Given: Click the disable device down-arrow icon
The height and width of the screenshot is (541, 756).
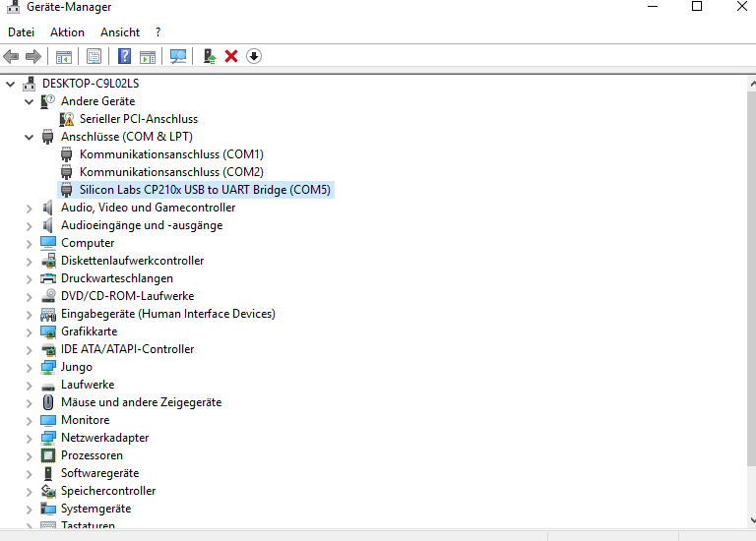Looking at the screenshot, I should tap(254, 56).
